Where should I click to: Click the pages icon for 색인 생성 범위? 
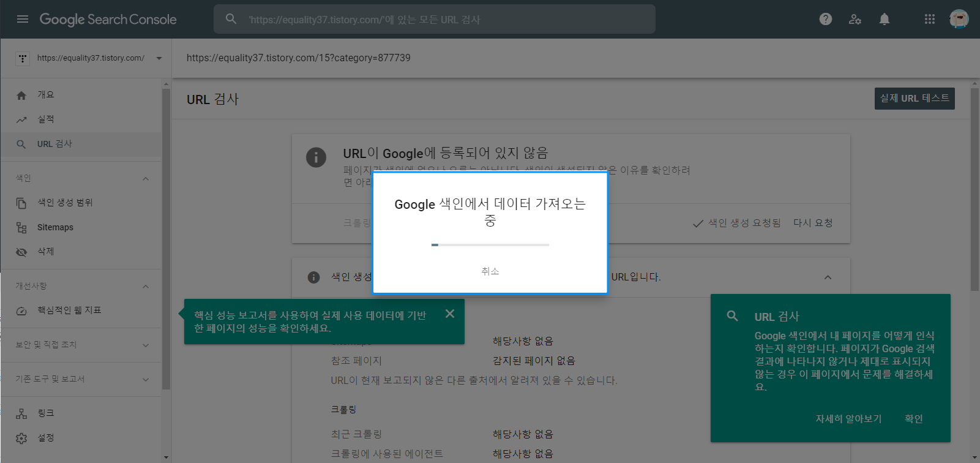pyautogui.click(x=21, y=203)
